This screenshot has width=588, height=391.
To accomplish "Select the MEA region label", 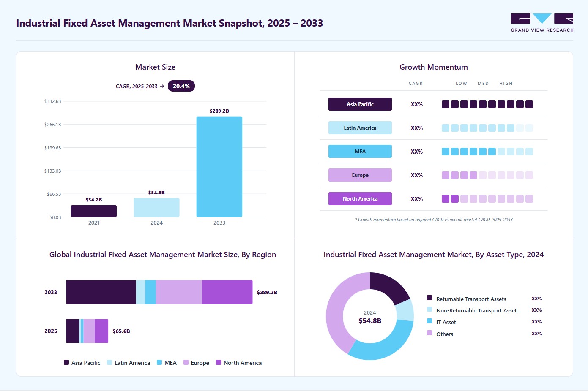I will 360,152.
